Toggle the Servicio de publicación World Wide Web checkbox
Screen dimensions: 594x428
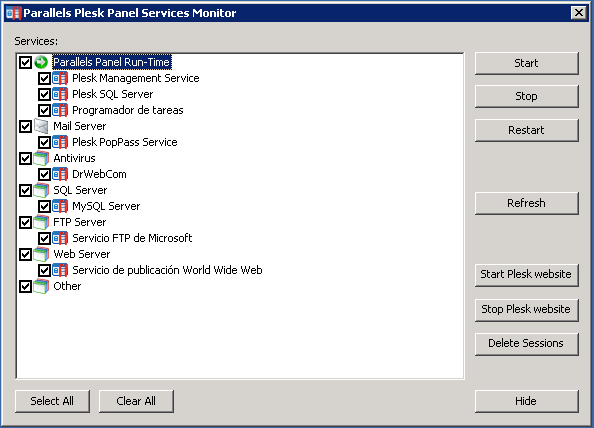tap(44, 270)
